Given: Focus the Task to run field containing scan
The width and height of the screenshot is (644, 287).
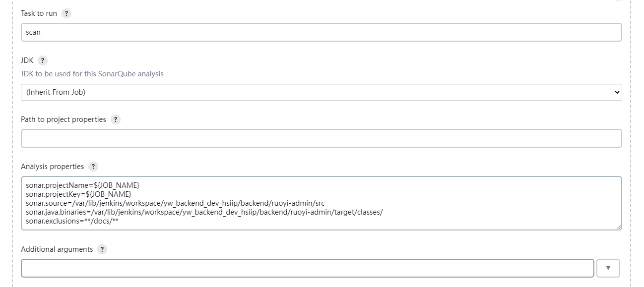Looking at the screenshot, I should 321,32.
